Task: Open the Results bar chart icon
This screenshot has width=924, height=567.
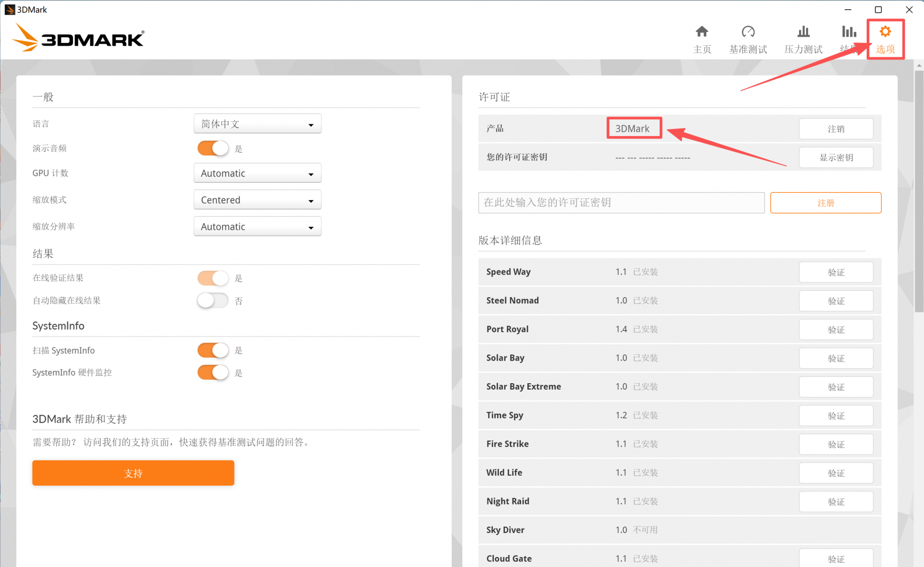Action: (x=848, y=32)
